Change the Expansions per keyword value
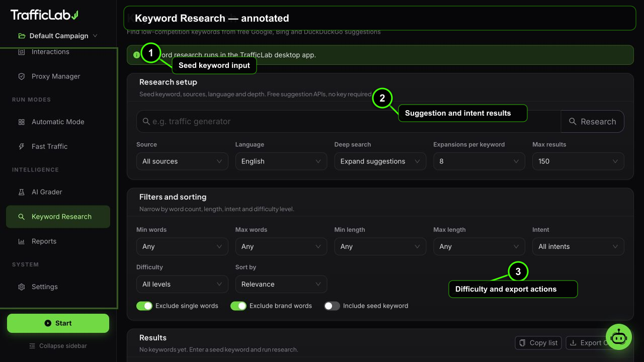The width and height of the screenshot is (644, 362). click(479, 161)
